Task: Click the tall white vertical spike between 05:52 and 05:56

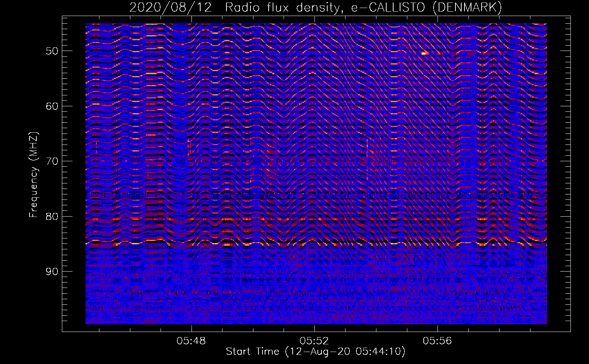Action: (367, 159)
